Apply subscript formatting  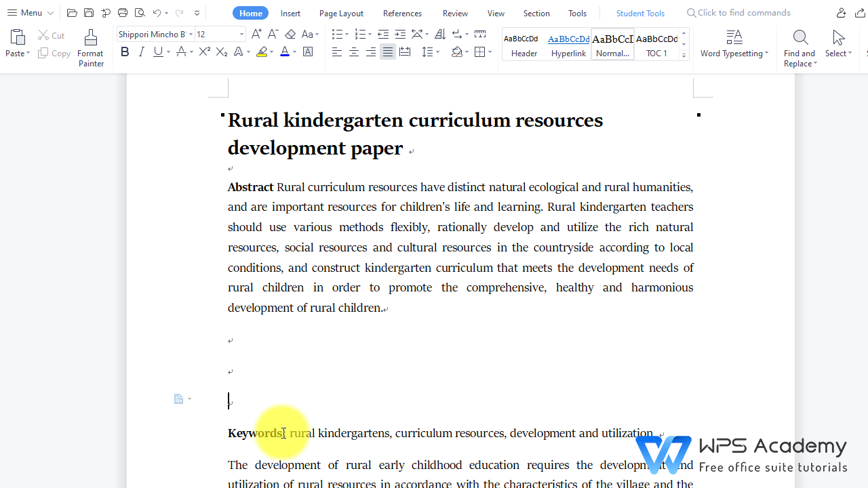[x=222, y=52]
